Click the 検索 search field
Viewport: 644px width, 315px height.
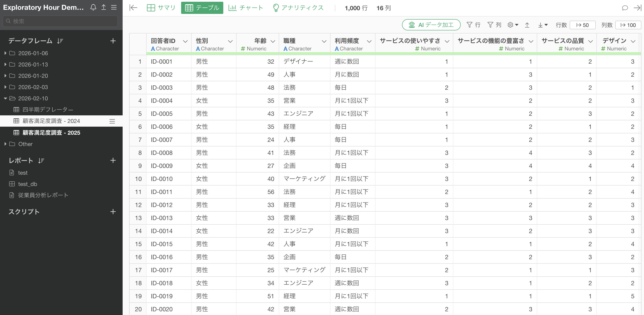click(60, 21)
